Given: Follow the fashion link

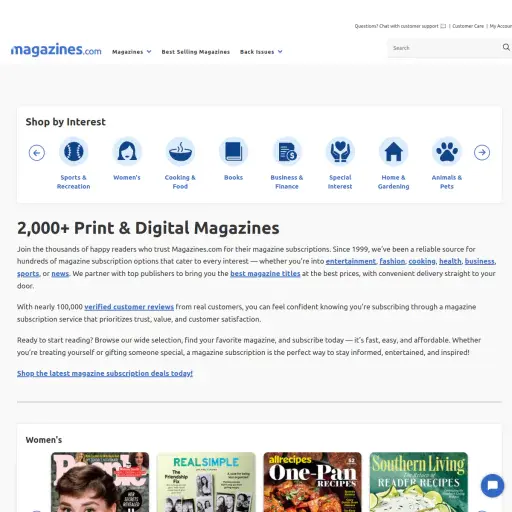Looking at the screenshot, I should pyautogui.click(x=392, y=261).
